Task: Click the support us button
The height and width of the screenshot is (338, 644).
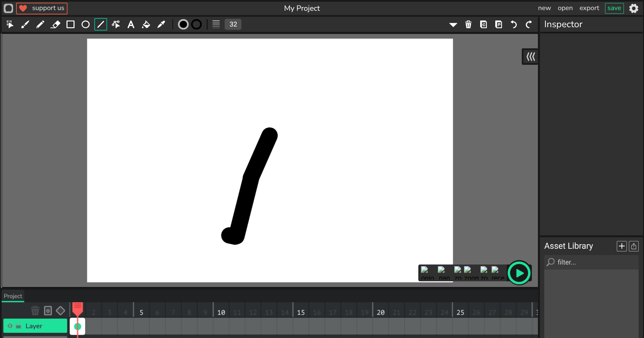Action: (42, 8)
